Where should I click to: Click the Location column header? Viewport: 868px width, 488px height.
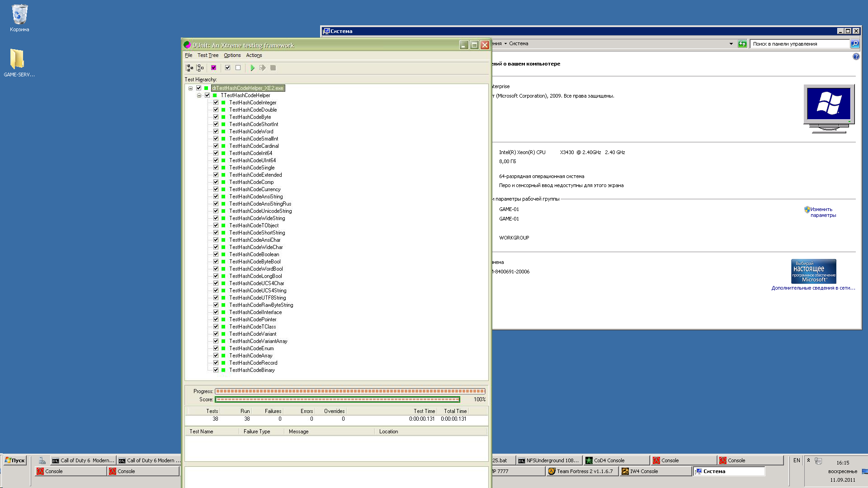(x=431, y=432)
